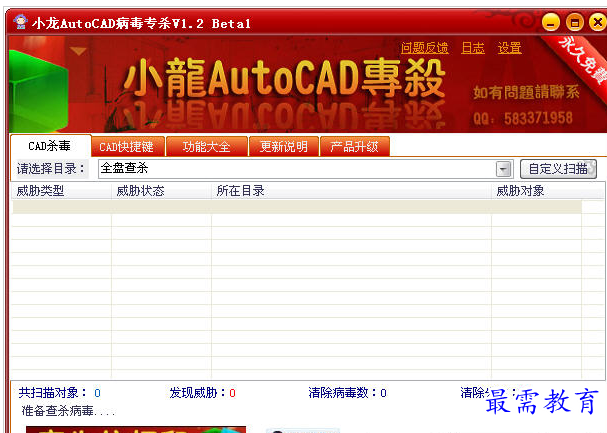The image size is (607, 433).
Task: Maximize the window with the orange button
Action: click(x=575, y=22)
